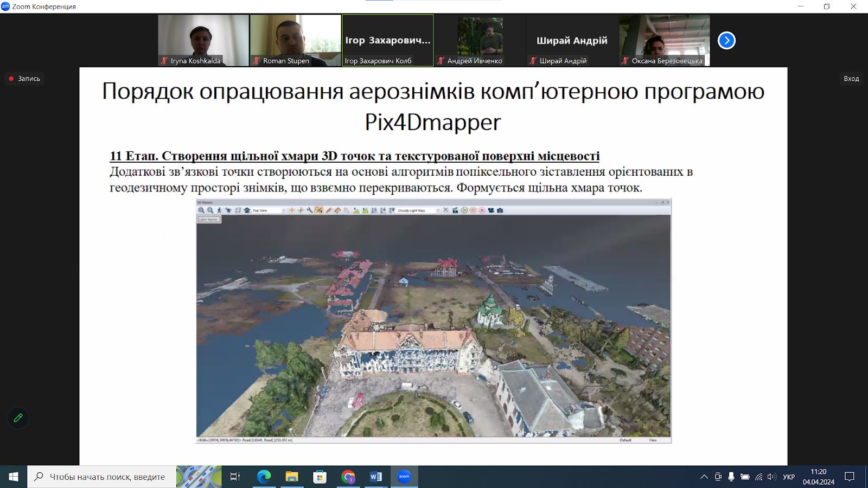This screenshot has width=868, height=488.
Task: Select Андрей Ивченко video thumbnail
Action: coord(480,41)
